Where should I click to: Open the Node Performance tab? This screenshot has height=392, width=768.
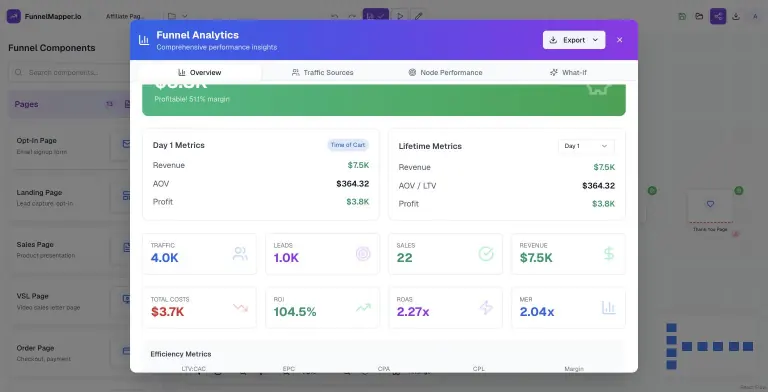[x=445, y=73]
